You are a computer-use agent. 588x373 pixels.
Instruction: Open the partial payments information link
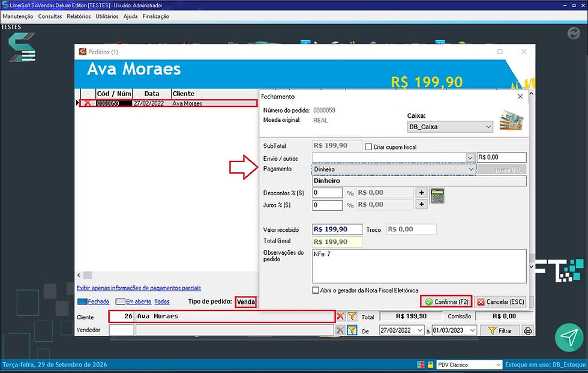coord(139,288)
